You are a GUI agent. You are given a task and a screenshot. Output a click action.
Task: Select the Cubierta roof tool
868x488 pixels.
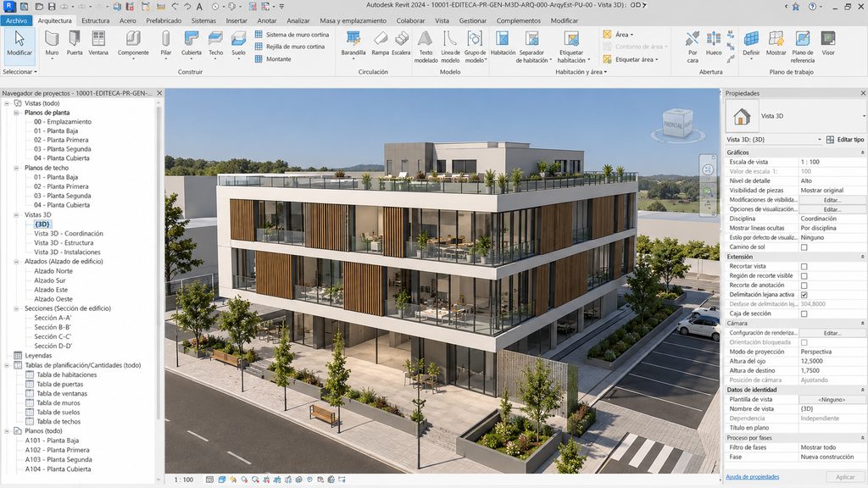(x=191, y=43)
